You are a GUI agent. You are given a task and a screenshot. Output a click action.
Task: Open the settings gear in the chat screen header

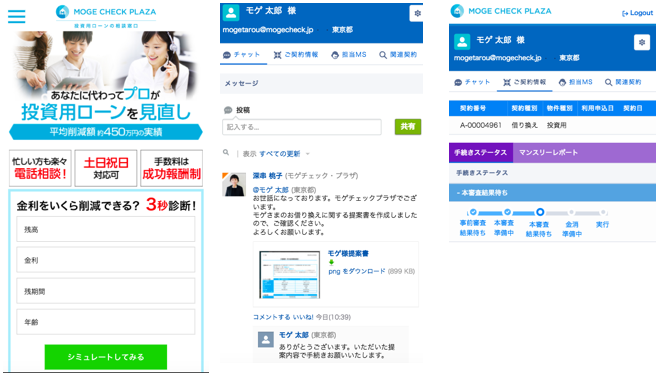point(417,14)
